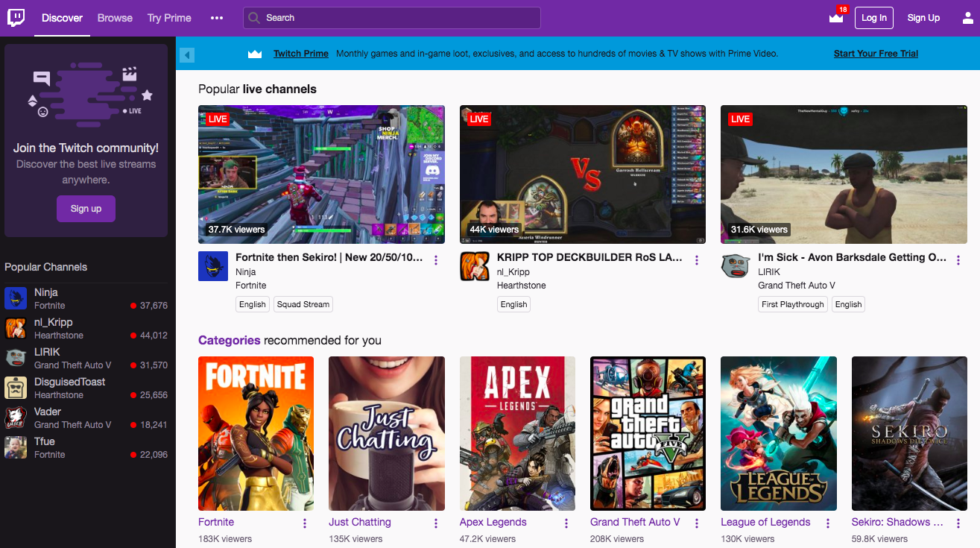Viewport: 980px width, 548px height.
Task: Open nl_Kripp's avatar in Popular Channels
Action: click(x=16, y=328)
